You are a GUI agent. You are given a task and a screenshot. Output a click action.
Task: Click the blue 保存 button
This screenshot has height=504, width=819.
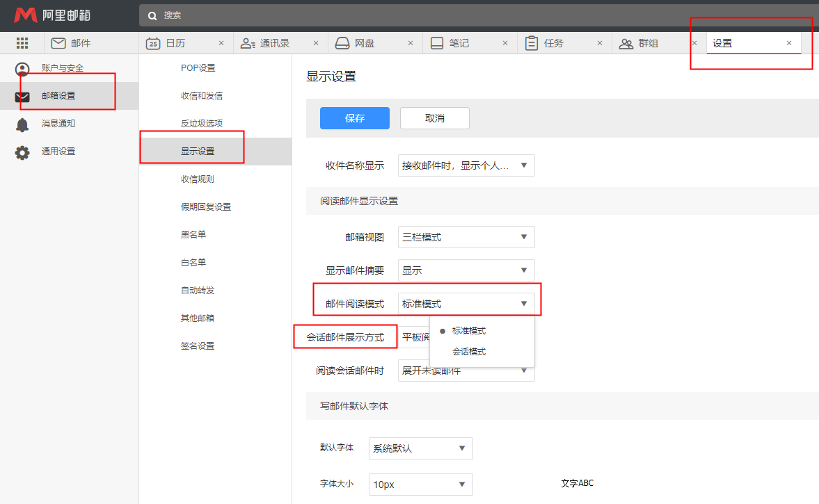pyautogui.click(x=354, y=118)
